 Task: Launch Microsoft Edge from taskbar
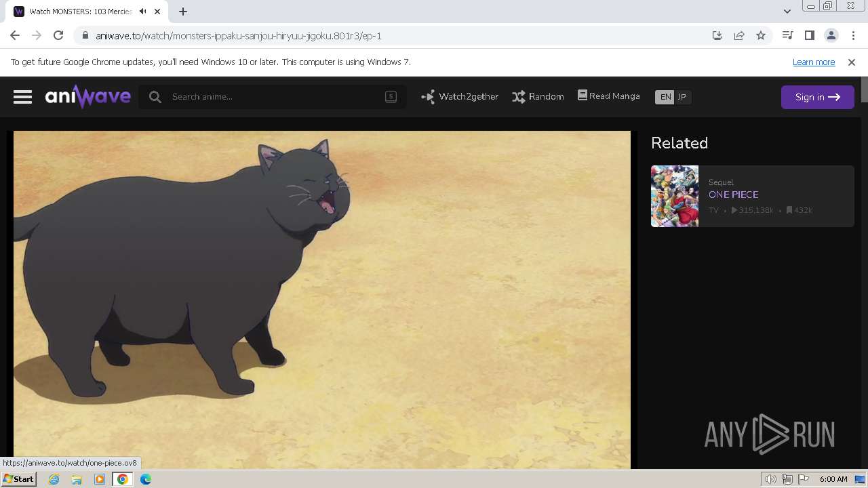point(146,479)
